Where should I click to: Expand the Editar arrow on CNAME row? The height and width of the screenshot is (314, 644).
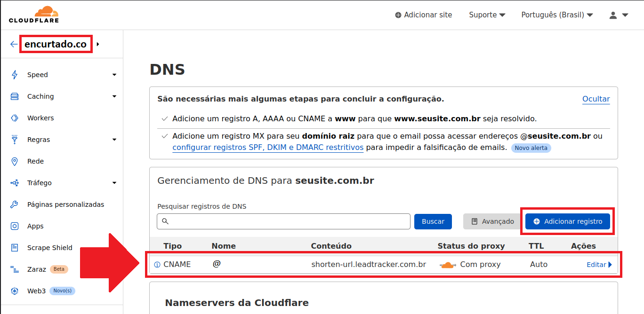click(x=610, y=265)
